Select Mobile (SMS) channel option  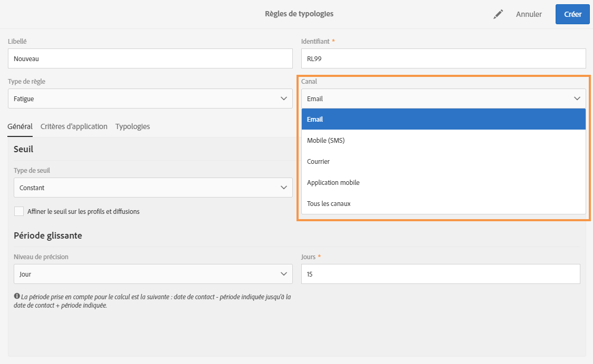443,140
